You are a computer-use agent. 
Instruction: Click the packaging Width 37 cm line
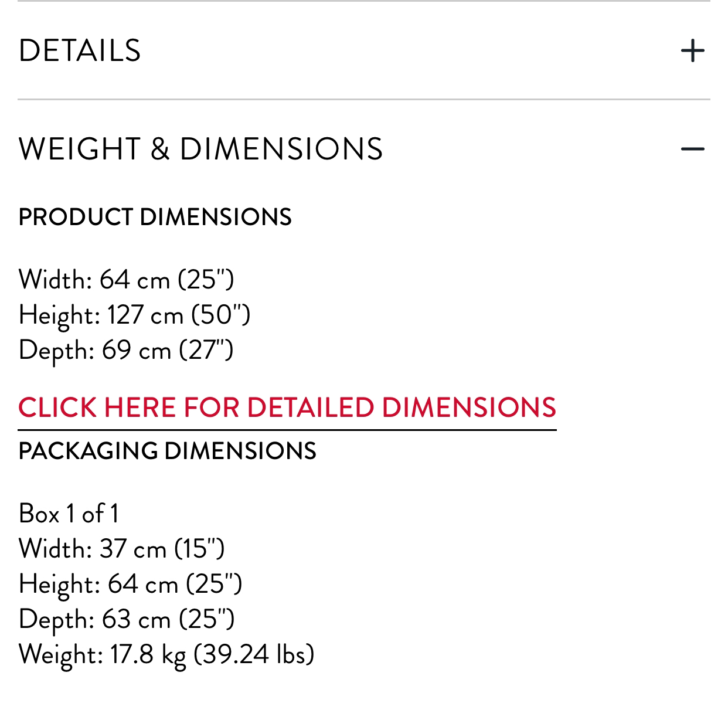122,549
